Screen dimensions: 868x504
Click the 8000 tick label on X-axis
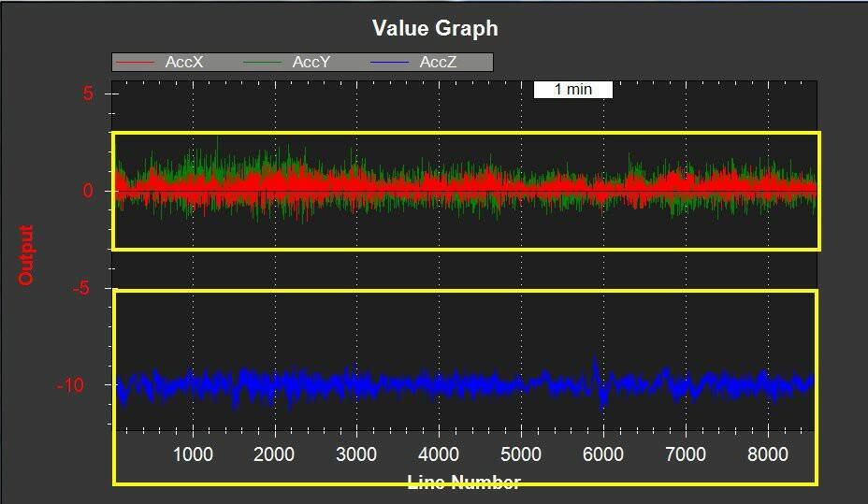(767, 455)
